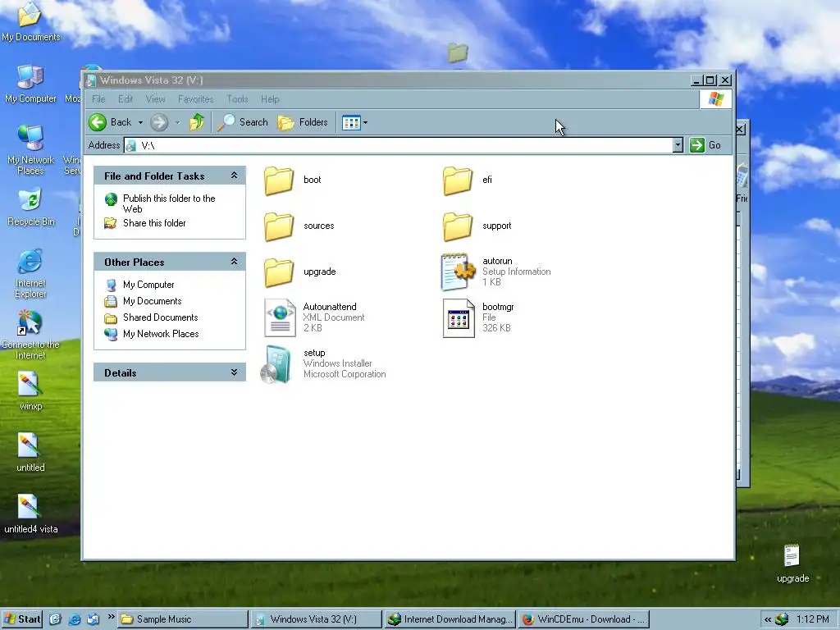Click the Internet Explorer Quick Launch icon
Image resolution: width=840 pixels, height=630 pixels.
(x=75, y=619)
